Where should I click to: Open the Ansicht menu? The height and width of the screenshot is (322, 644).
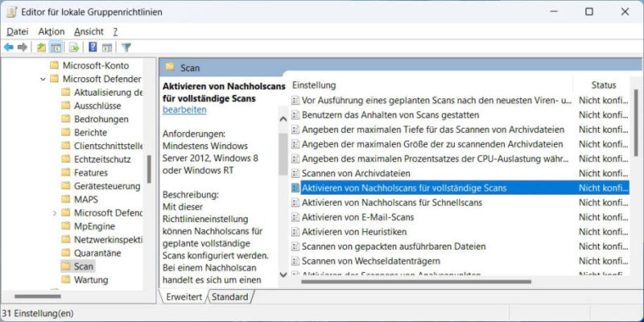(x=88, y=31)
